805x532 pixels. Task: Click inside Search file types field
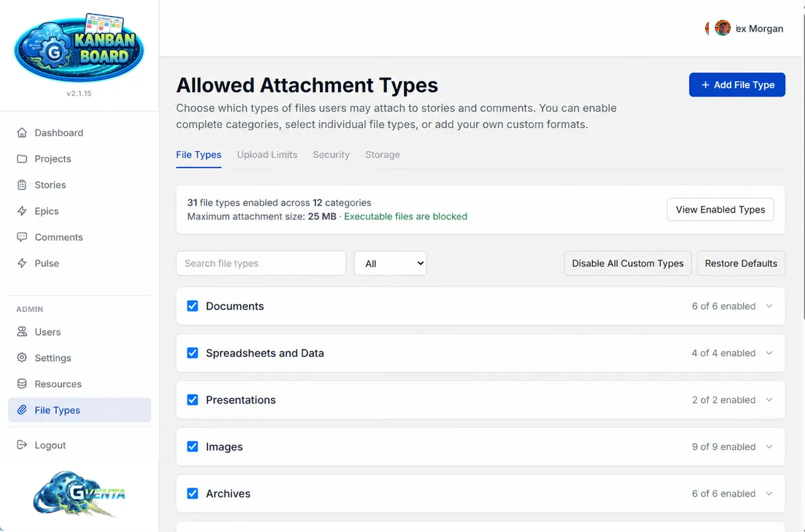tap(261, 263)
